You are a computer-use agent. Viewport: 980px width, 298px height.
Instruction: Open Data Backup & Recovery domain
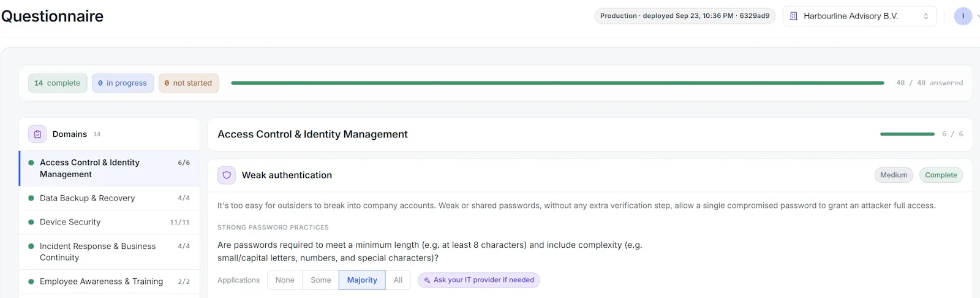[x=110, y=198]
